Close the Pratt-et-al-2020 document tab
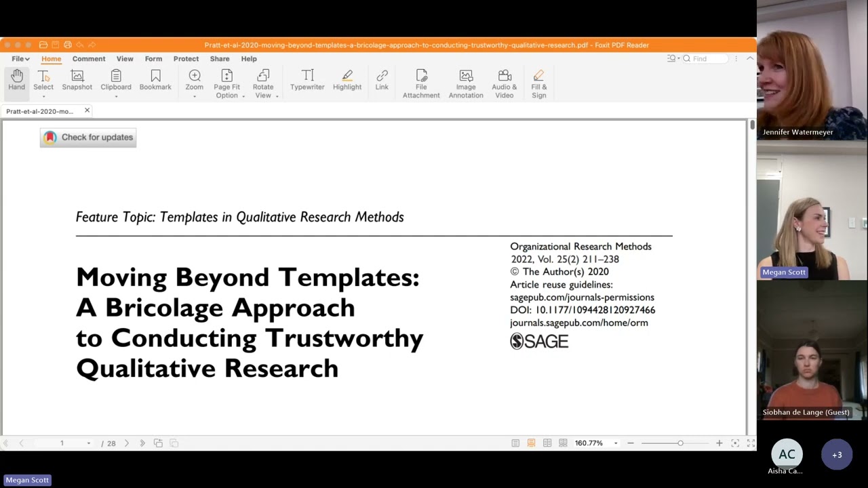This screenshot has width=868, height=488. click(x=87, y=110)
